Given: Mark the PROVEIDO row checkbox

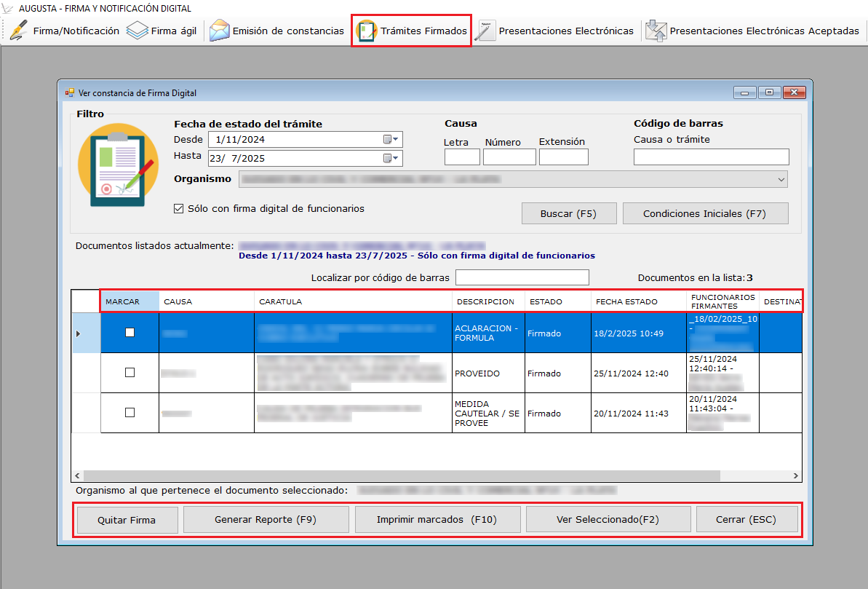Looking at the screenshot, I should click(130, 373).
